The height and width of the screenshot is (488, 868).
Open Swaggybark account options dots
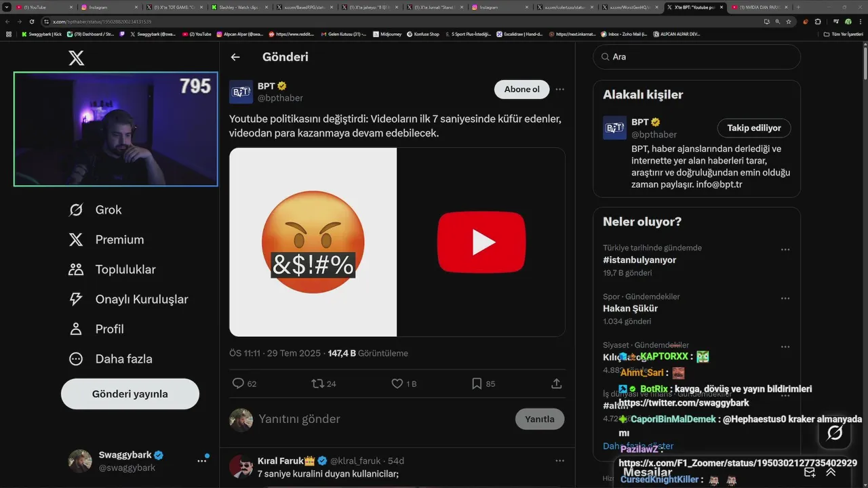click(201, 461)
